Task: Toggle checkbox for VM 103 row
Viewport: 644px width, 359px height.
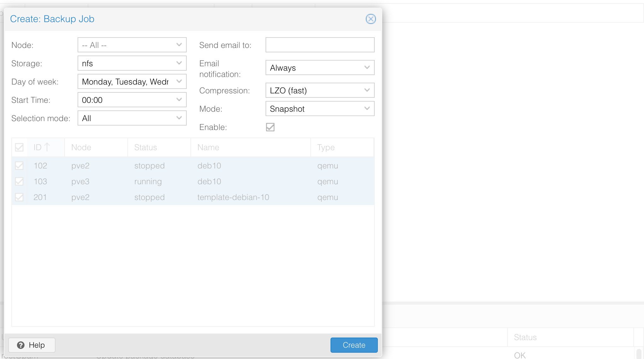Action: coord(19,181)
